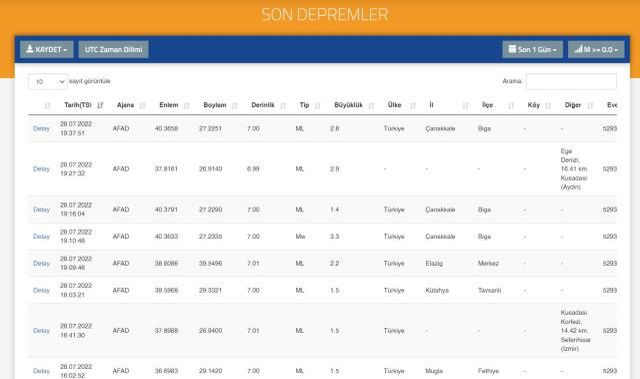
Task: Click magnitude value 2.9
Action: [x=335, y=169]
